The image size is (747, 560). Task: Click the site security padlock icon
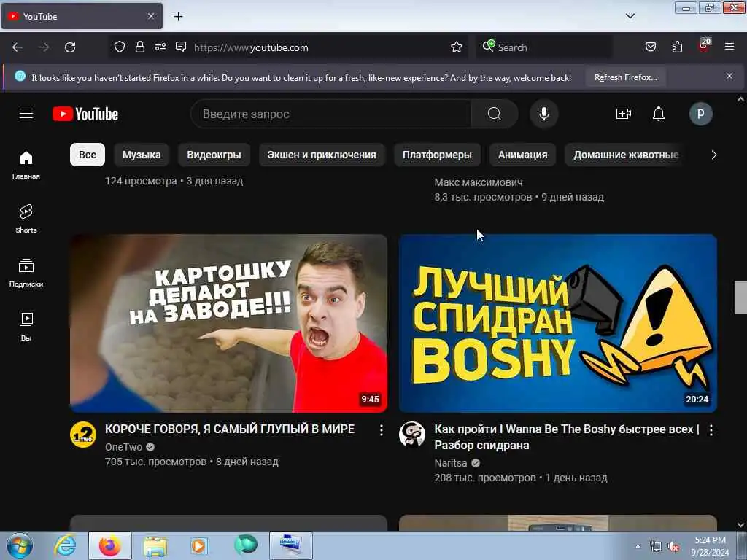click(x=139, y=47)
